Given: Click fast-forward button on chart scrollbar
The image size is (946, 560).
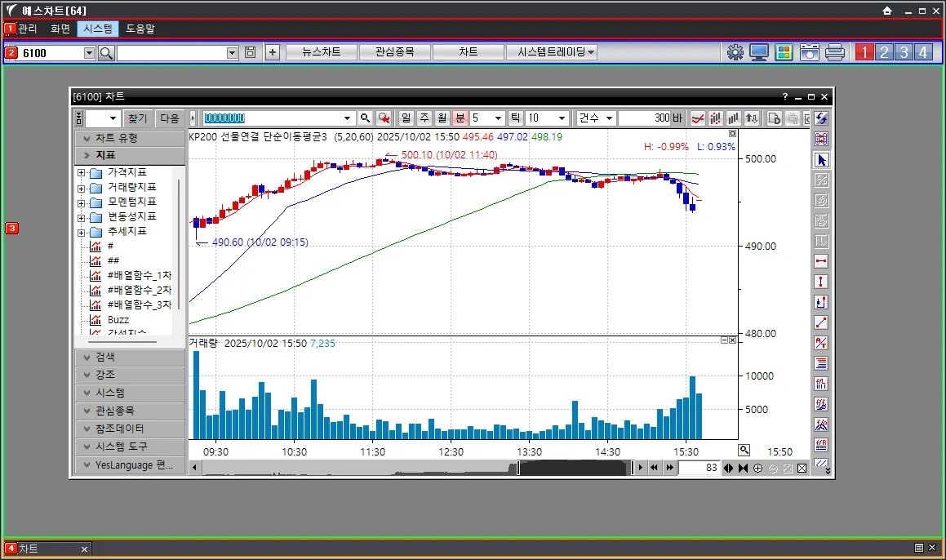Looking at the screenshot, I should point(669,468).
